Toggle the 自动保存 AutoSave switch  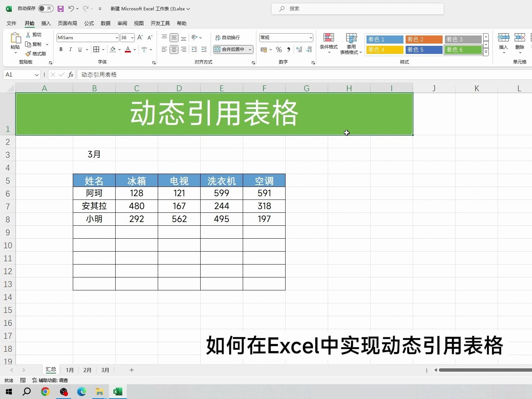(x=45, y=8)
